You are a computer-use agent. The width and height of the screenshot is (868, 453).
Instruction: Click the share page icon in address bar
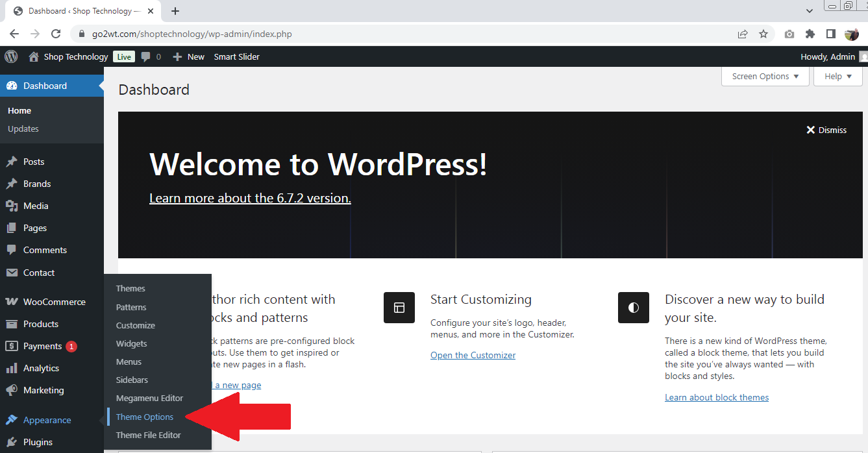pyautogui.click(x=743, y=34)
